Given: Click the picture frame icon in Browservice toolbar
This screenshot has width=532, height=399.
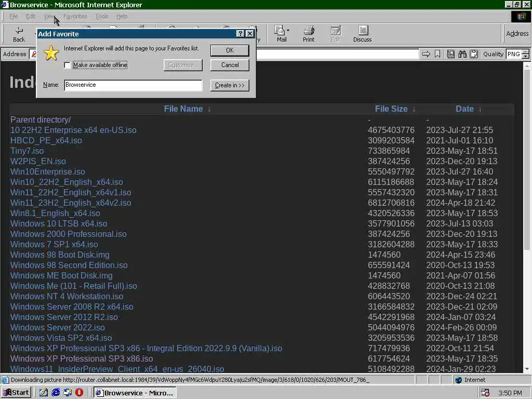Looking at the screenshot, I should click(451, 54).
